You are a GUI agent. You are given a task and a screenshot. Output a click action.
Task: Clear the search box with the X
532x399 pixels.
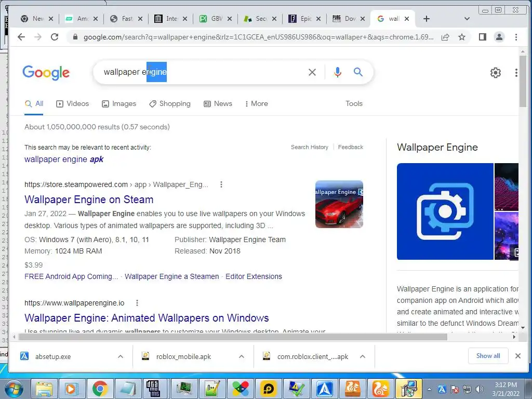312,72
